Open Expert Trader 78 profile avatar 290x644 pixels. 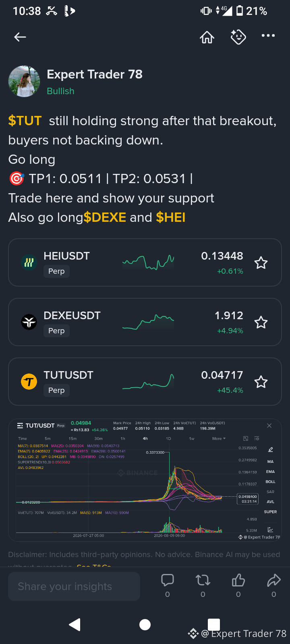pos(24,82)
